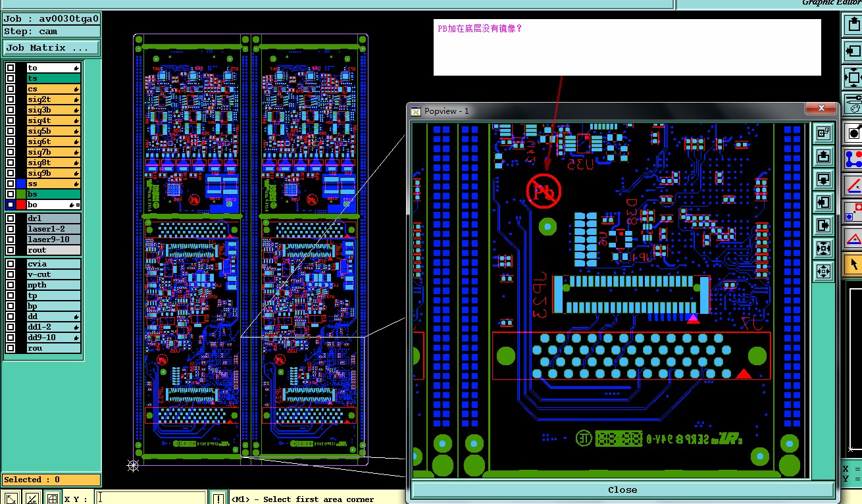
Task: Click the diagonal arrow icon at bottom left
Action: click(x=11, y=498)
